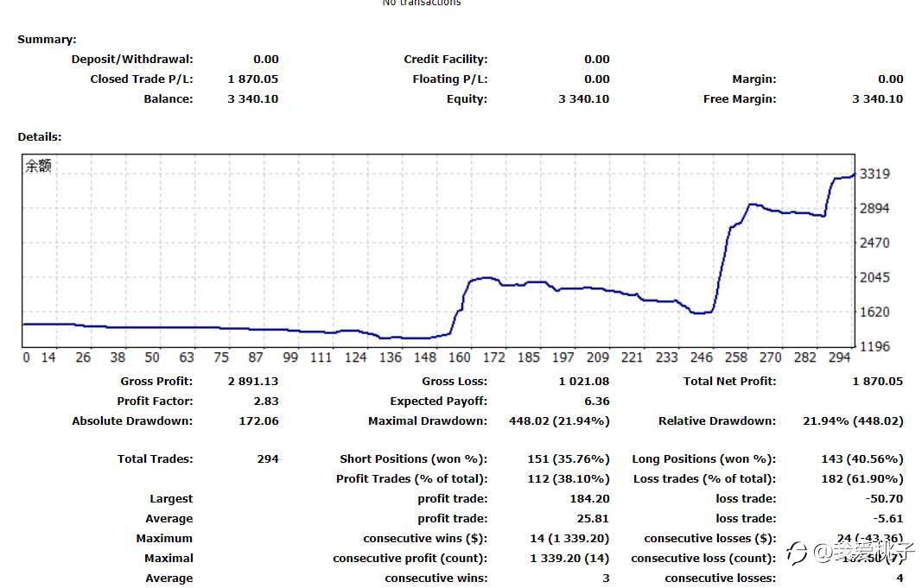
Task: Click the 余额 label in the chart
Action: pyautogui.click(x=38, y=167)
